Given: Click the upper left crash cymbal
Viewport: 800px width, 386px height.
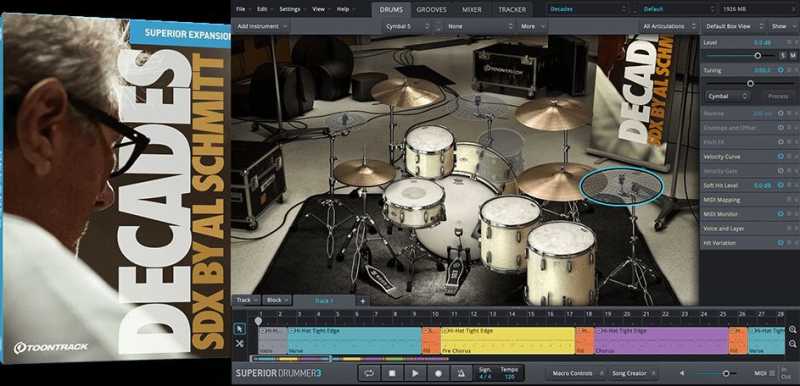Looking at the screenshot, I should [407, 92].
